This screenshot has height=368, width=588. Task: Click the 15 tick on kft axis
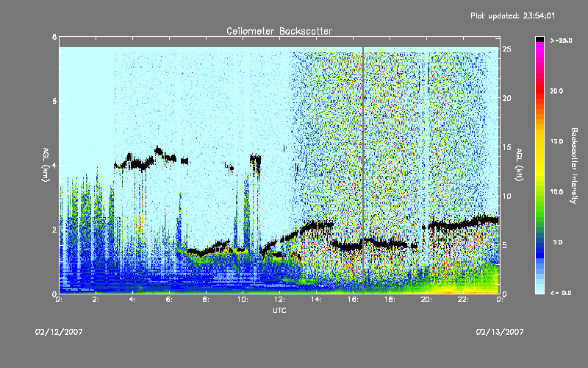tap(506, 147)
